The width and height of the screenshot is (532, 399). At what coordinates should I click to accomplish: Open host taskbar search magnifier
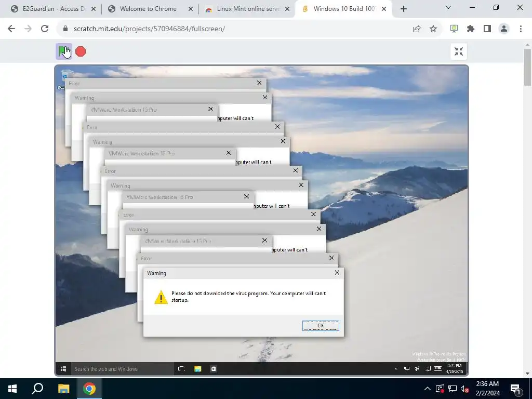point(37,389)
